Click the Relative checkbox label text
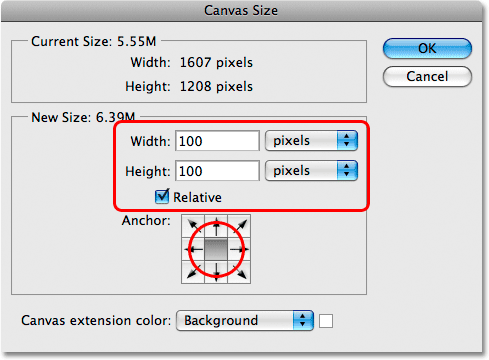The width and height of the screenshot is (489, 360). (197, 197)
